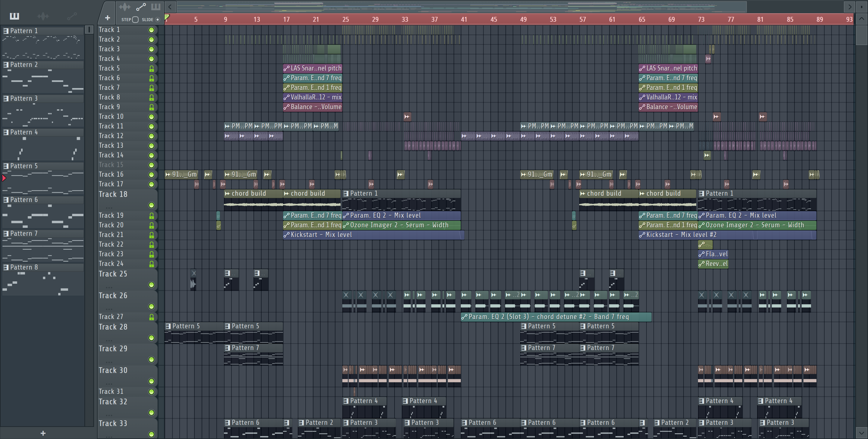
Task: Mute Track 4 with its green LED
Action: [x=152, y=59]
